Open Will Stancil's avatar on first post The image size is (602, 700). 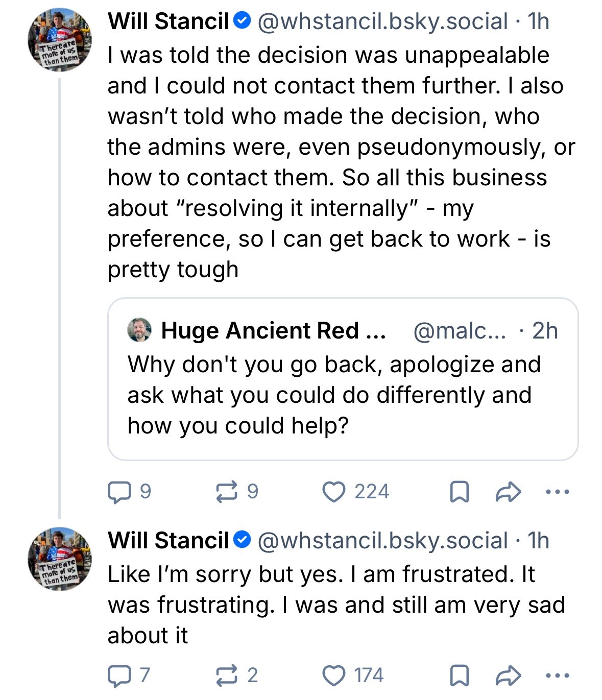pyautogui.click(x=60, y=40)
